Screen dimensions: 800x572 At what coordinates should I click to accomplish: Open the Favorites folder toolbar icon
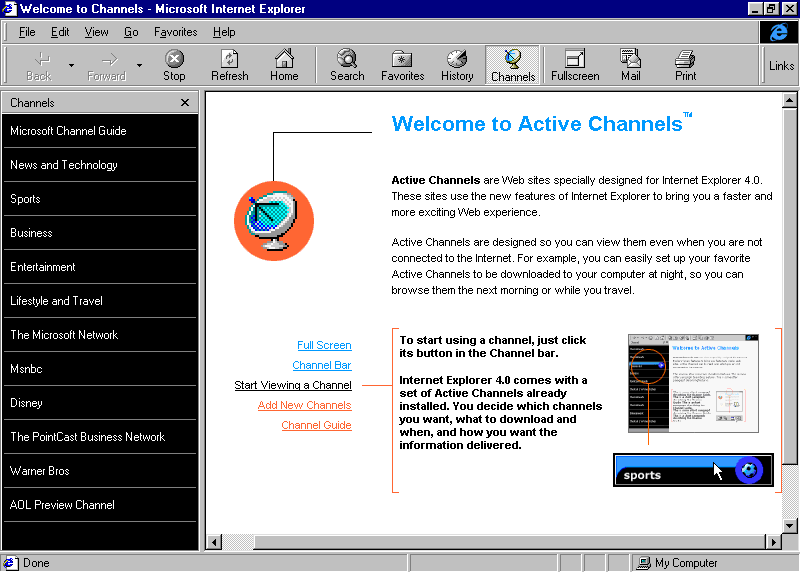click(x=402, y=59)
